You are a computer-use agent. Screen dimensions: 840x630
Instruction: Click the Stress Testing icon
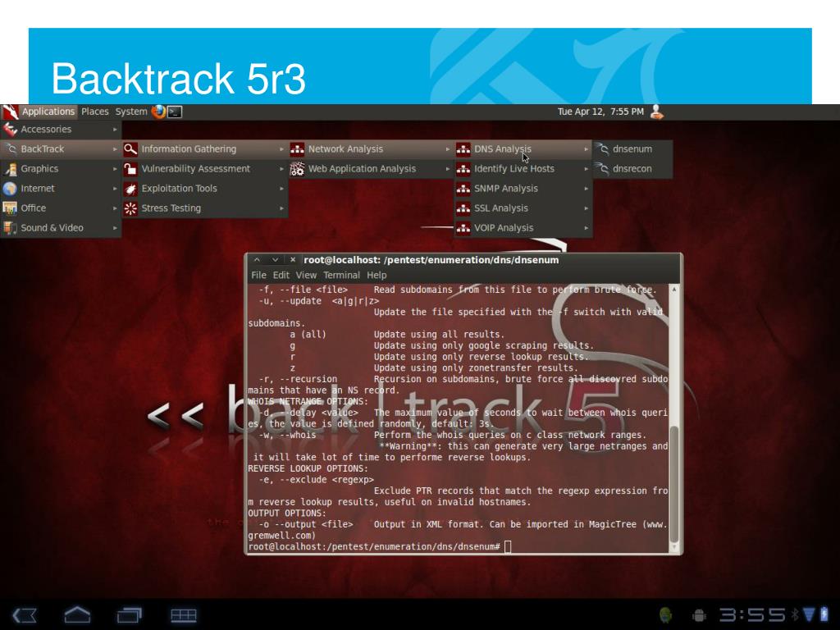(x=130, y=208)
